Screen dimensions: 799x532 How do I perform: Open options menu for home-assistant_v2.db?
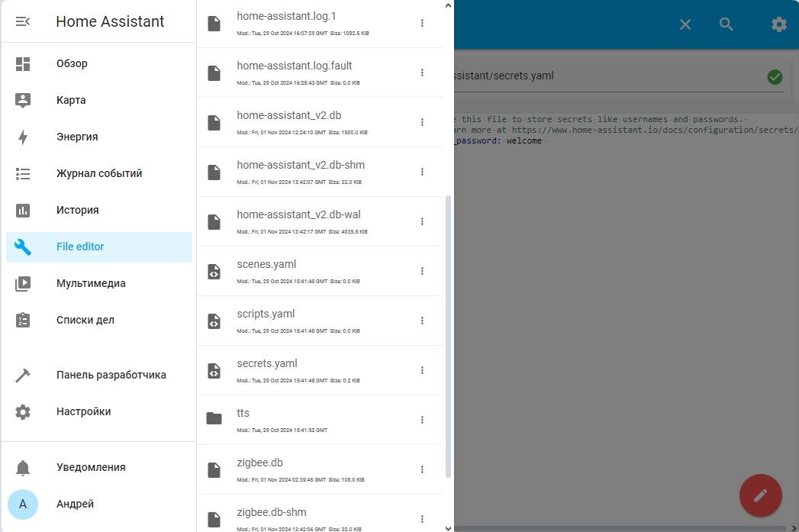tap(422, 122)
